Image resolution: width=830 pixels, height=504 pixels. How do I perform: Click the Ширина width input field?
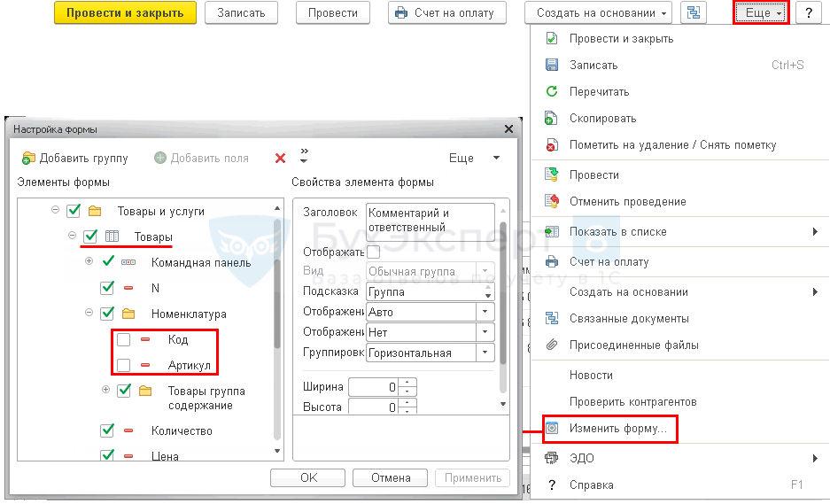click(374, 387)
